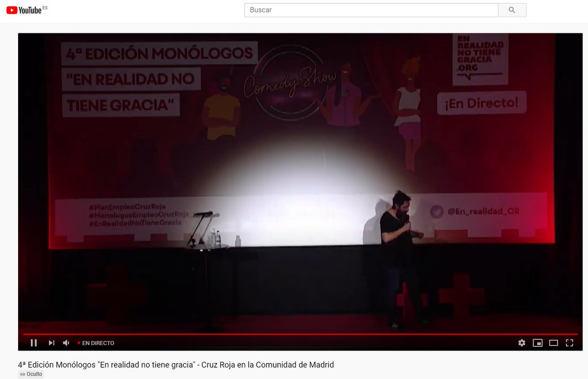Open the video settings gear

(522, 343)
